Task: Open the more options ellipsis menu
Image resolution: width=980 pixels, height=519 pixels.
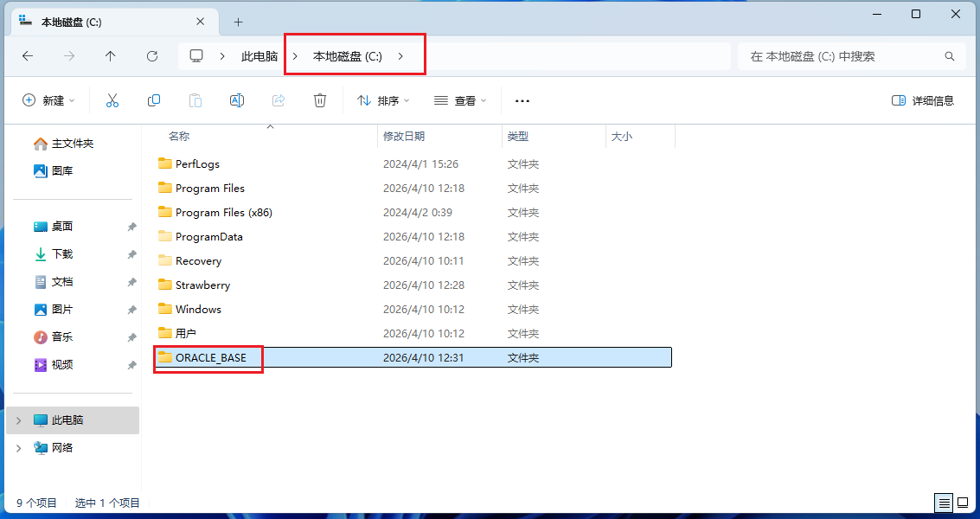Action: click(522, 100)
